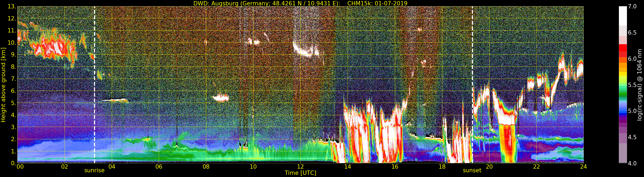Click the y-axis tick label '12.'

point(12,19)
